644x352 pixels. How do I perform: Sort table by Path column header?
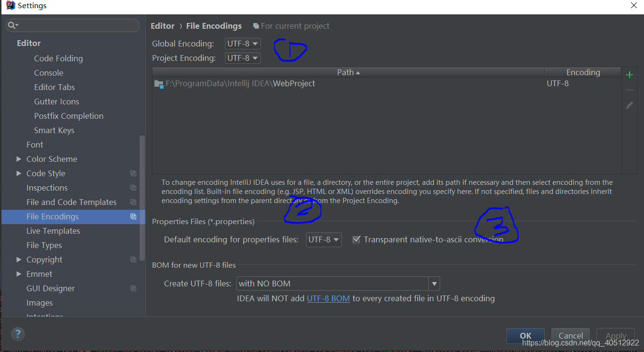tap(349, 72)
